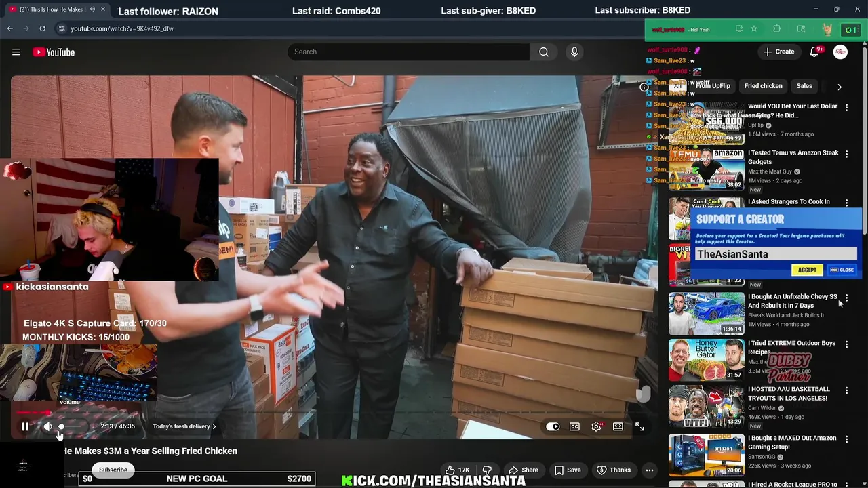Bookmark this page with the star icon
This screenshot has height=488, width=868.
point(754,29)
